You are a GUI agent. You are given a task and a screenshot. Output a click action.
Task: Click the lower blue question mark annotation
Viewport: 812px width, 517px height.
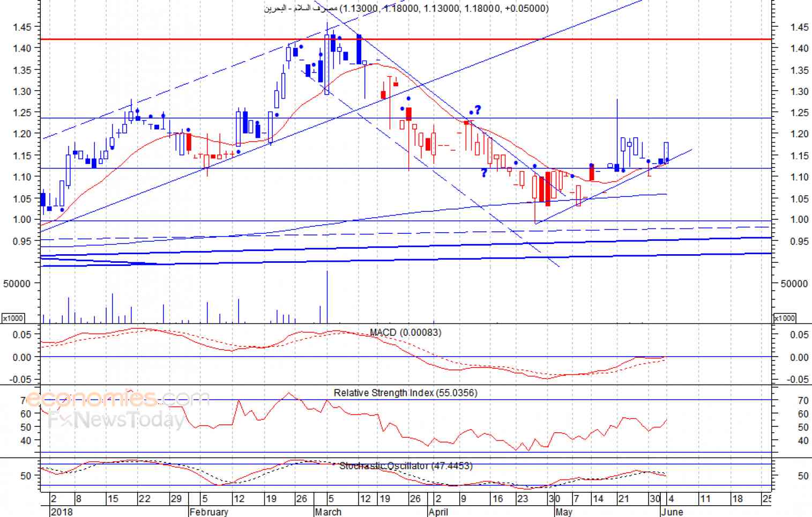pos(483,173)
